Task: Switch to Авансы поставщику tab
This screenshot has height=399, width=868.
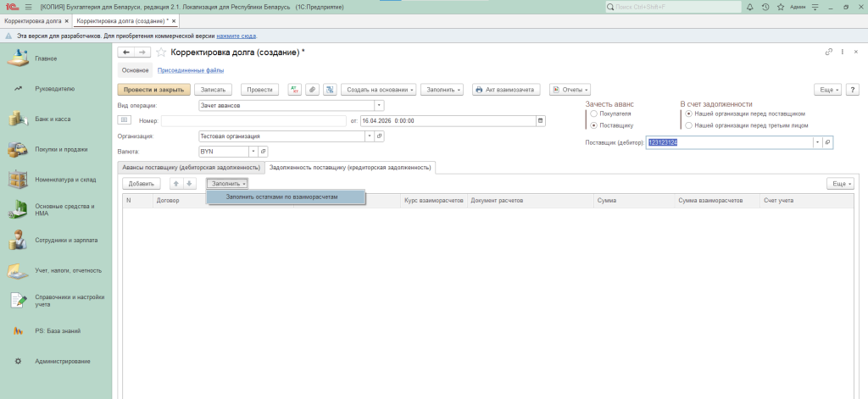Action: tap(190, 168)
